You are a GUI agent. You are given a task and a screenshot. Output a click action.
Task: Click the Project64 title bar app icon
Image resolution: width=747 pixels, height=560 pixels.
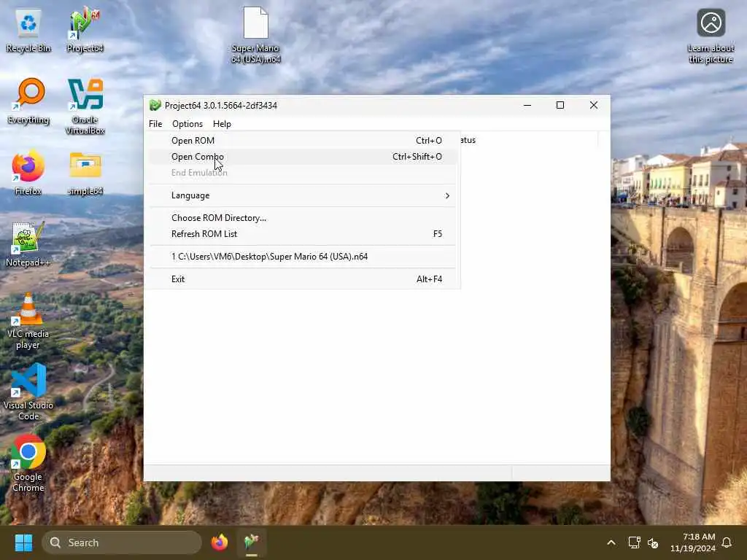point(155,105)
